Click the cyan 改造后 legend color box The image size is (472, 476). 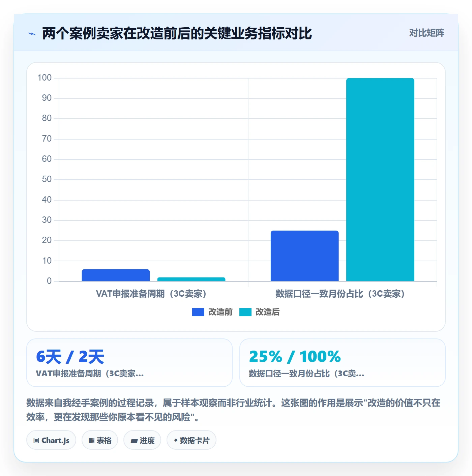[245, 312]
